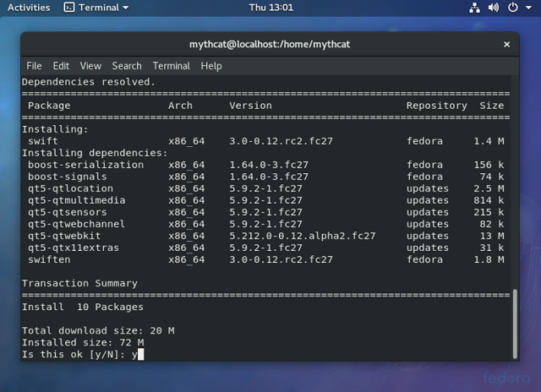Click the 'Size' column header
The width and height of the screenshot is (541, 392).
pos(492,106)
